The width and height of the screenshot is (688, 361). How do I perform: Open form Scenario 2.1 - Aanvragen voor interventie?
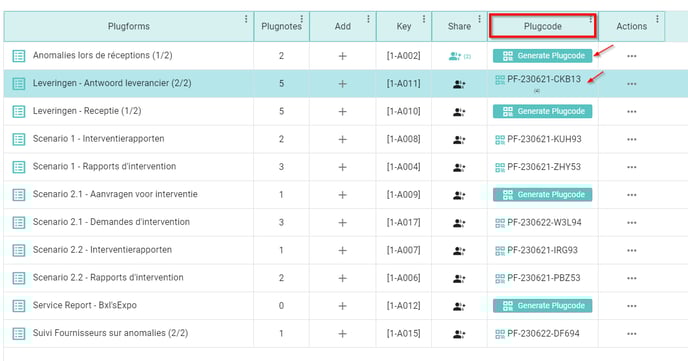115,194
